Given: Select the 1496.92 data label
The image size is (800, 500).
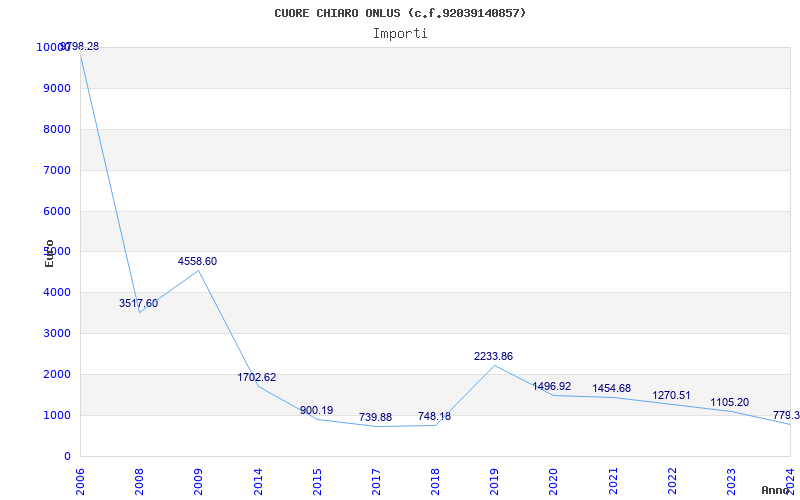Looking at the screenshot, I should (552, 386).
